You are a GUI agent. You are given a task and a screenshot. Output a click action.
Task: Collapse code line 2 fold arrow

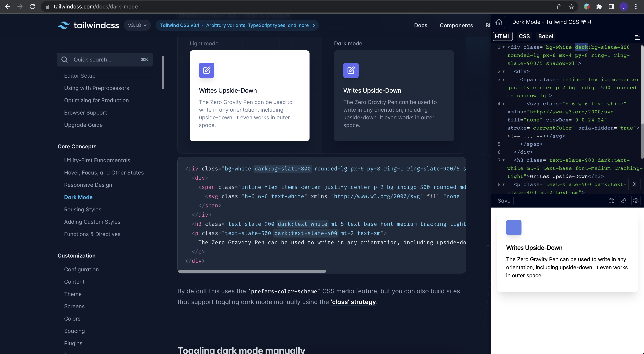pos(503,71)
